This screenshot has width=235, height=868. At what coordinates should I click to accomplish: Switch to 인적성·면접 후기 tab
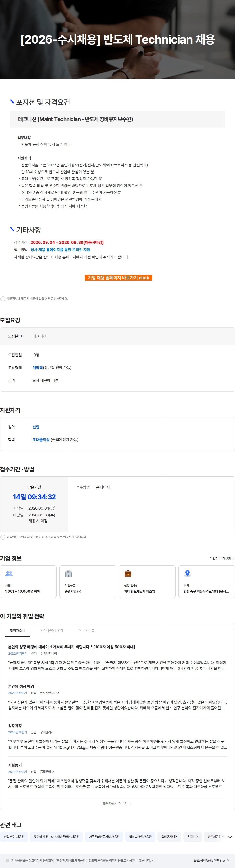52,631
